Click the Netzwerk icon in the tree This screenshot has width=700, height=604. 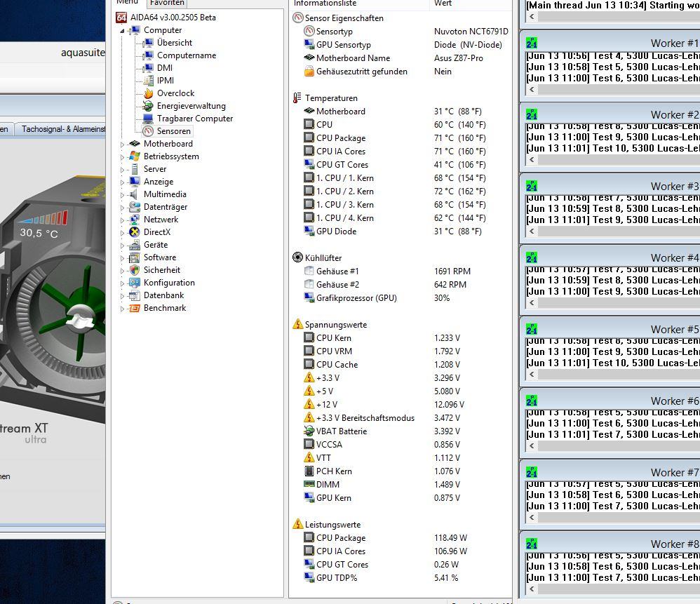click(x=135, y=220)
